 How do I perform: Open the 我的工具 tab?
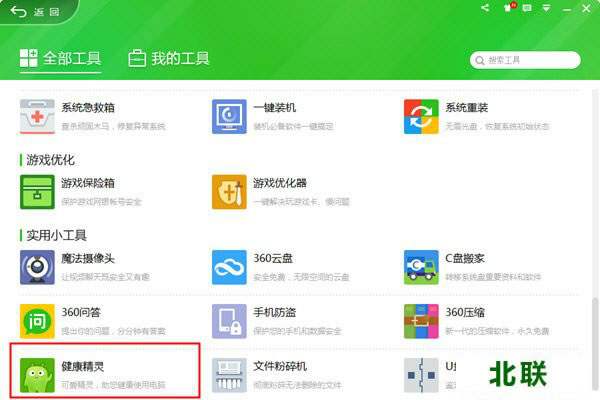pyautogui.click(x=169, y=58)
